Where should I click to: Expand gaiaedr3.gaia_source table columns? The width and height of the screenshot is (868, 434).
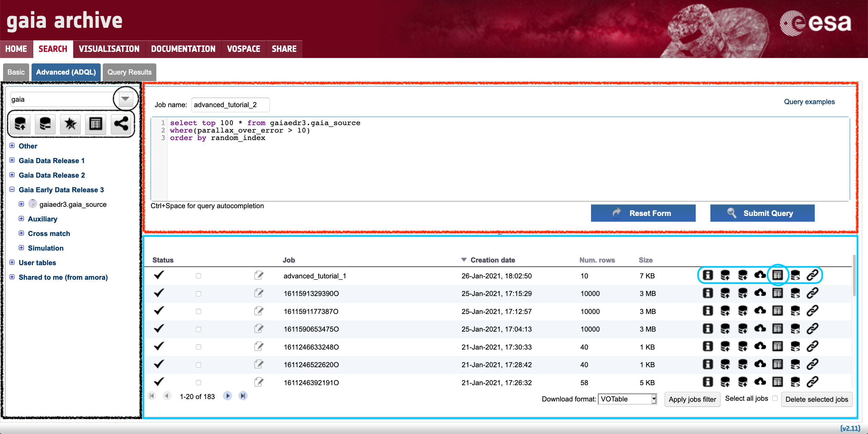[x=21, y=204]
